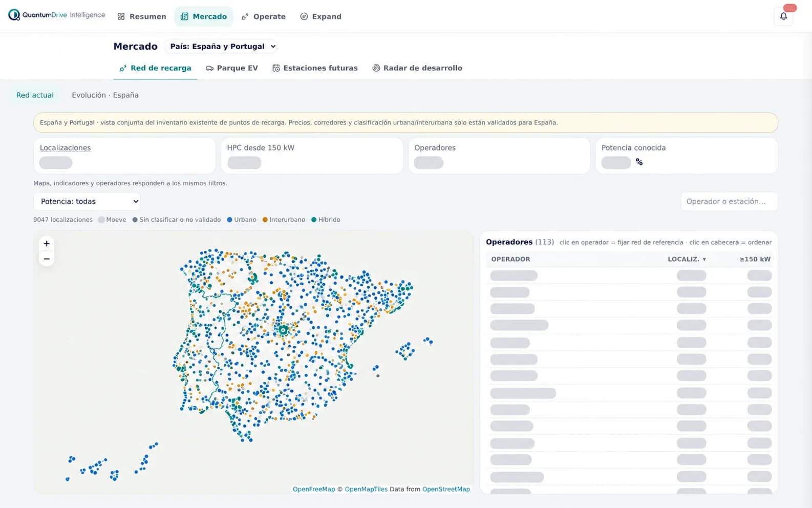
Task: Expand the Potencia: todas dropdown
Action: click(x=87, y=201)
